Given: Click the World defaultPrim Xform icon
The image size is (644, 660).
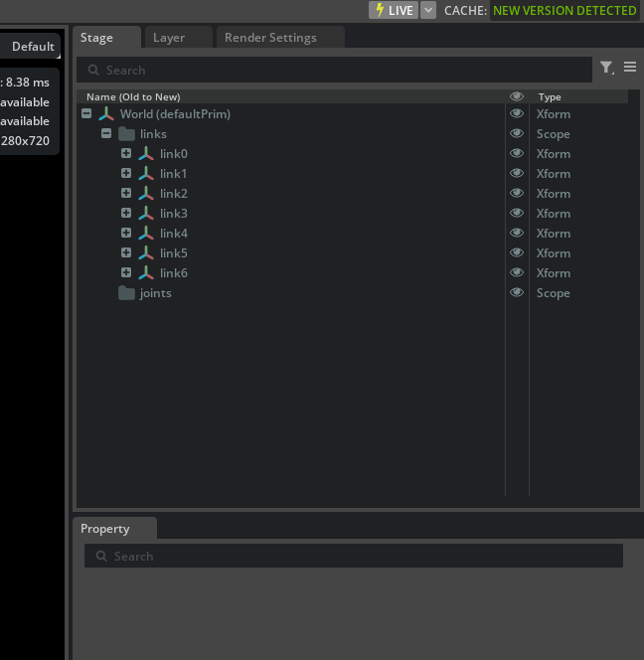Looking at the screenshot, I should (x=106, y=114).
